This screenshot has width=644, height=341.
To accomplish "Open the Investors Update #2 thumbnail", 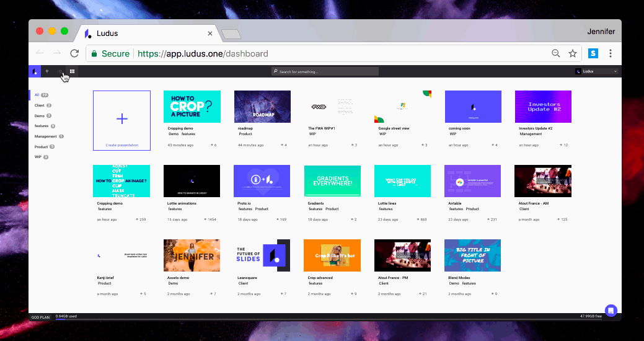I will (543, 107).
